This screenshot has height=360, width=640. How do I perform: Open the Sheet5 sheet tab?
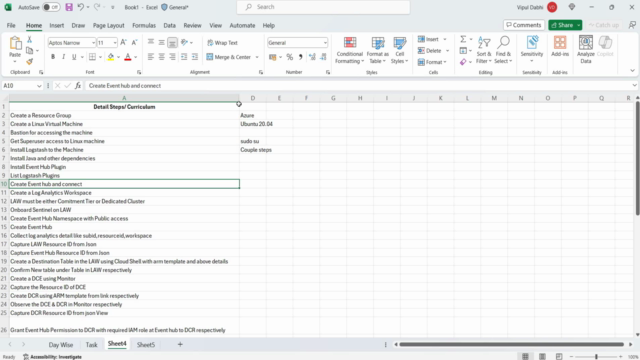coord(146,345)
